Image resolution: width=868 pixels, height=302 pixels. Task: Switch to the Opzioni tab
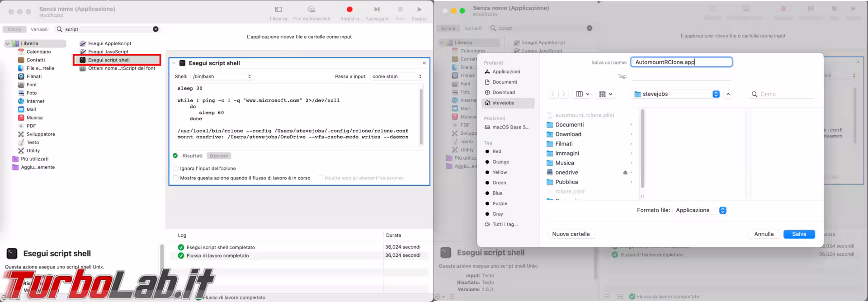(x=219, y=156)
